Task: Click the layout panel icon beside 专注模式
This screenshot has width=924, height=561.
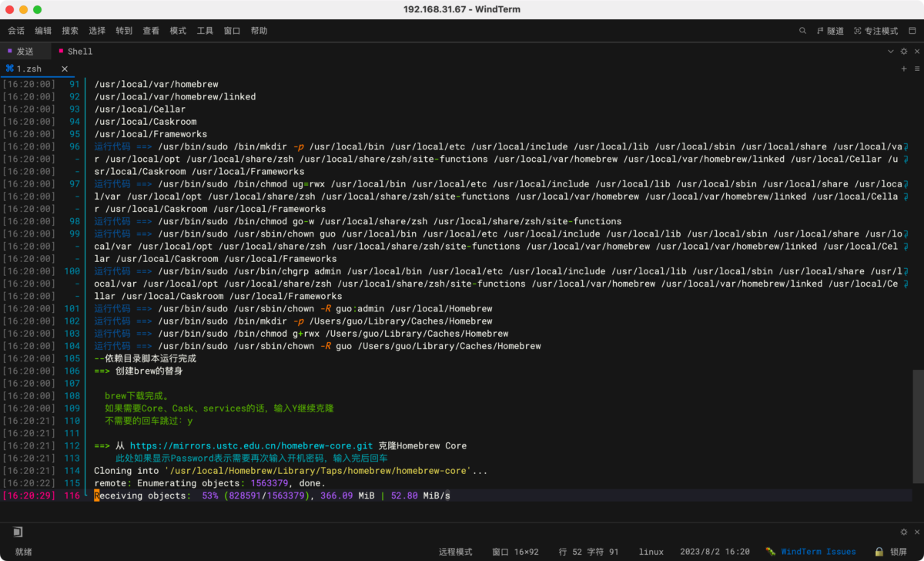Action: coord(911,31)
